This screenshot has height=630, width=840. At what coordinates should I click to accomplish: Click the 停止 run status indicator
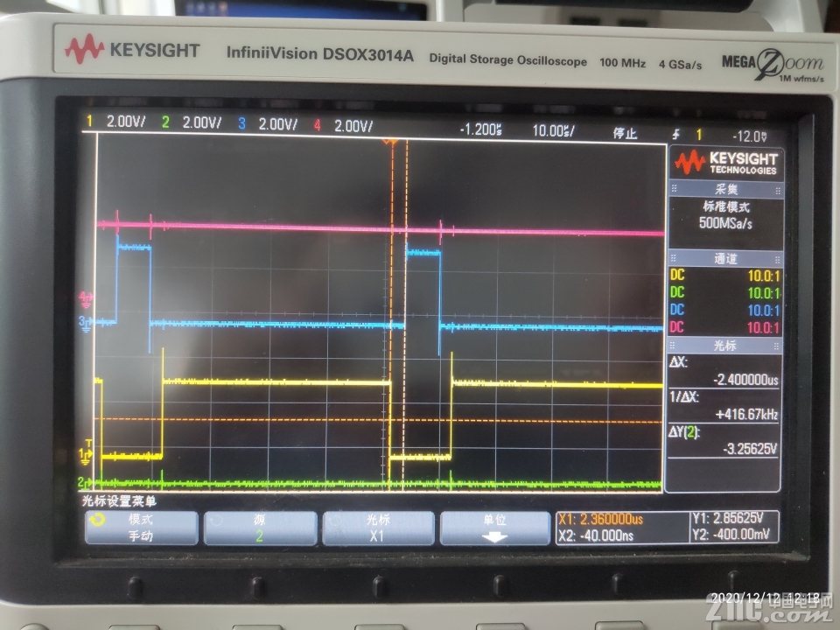(625, 133)
